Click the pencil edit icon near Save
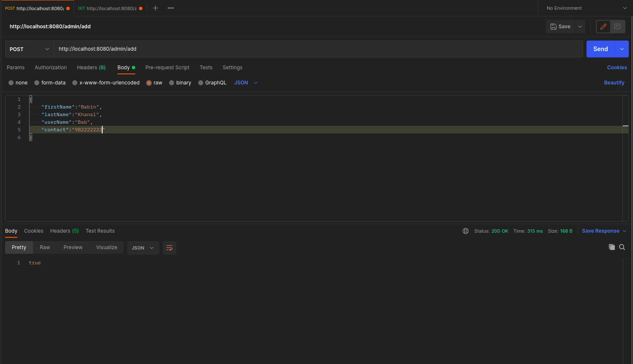This screenshot has width=633, height=364. coord(603,27)
